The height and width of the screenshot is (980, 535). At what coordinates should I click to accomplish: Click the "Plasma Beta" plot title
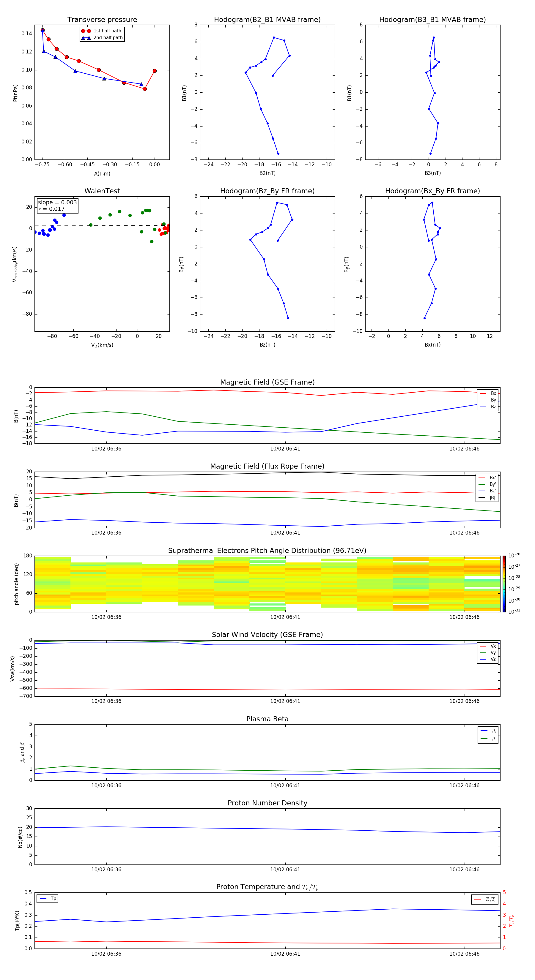[x=267, y=719]
